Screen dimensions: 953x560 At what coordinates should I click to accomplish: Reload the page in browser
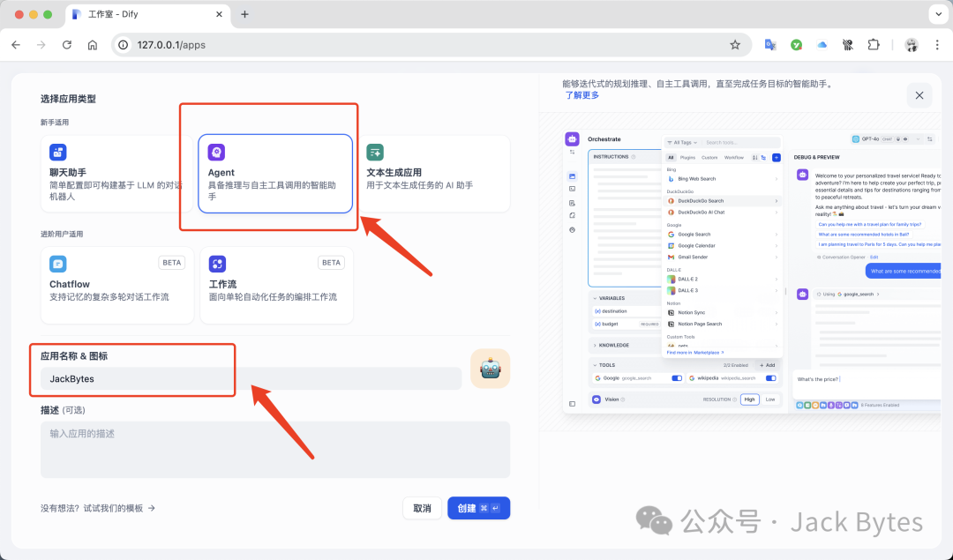(x=67, y=45)
